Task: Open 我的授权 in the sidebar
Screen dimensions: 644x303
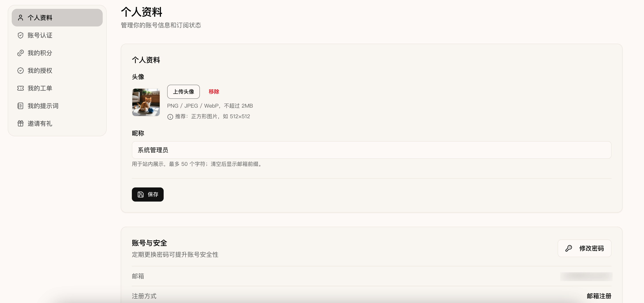Action: coord(57,71)
